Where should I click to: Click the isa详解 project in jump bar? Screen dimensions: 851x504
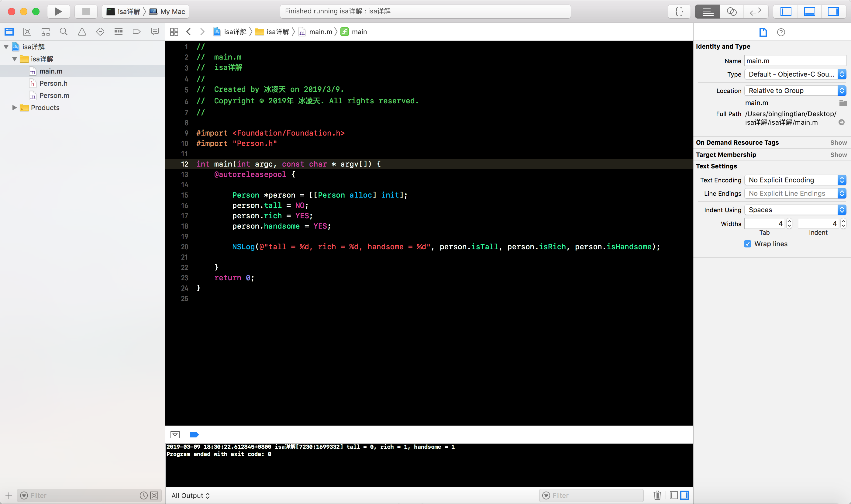[x=230, y=32]
